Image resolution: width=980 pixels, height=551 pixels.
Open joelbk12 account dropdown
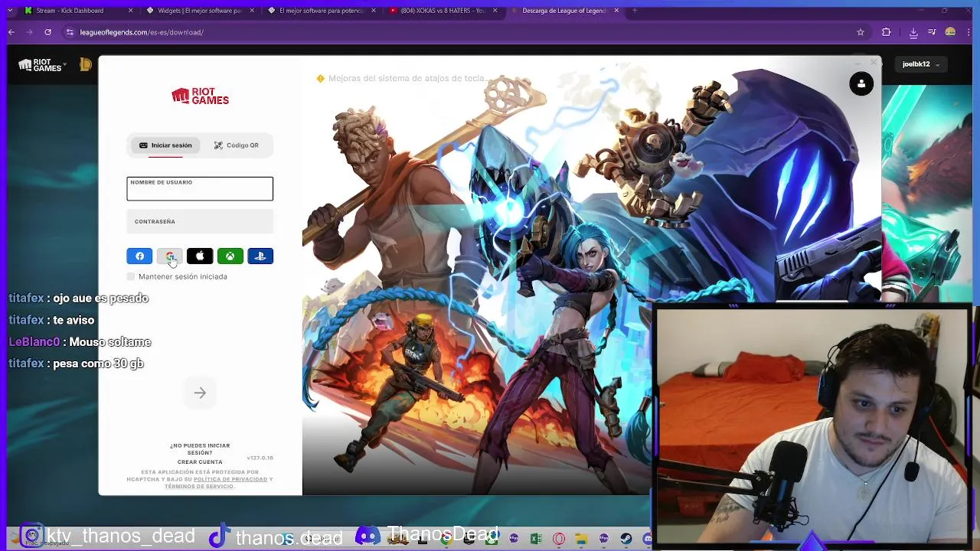920,64
